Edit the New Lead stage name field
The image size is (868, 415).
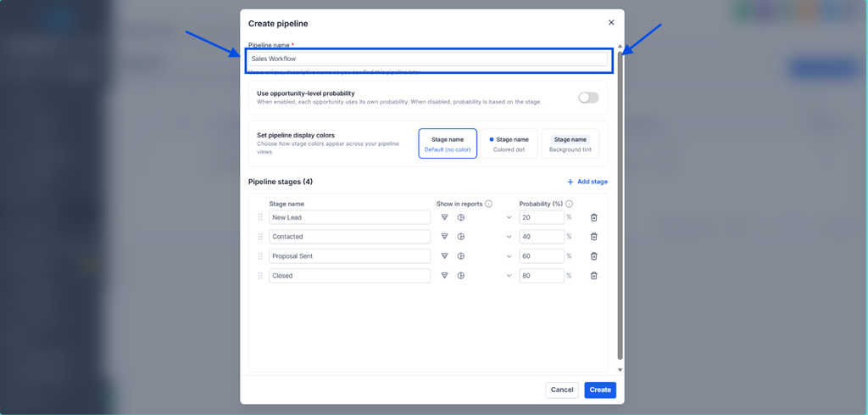pos(350,217)
